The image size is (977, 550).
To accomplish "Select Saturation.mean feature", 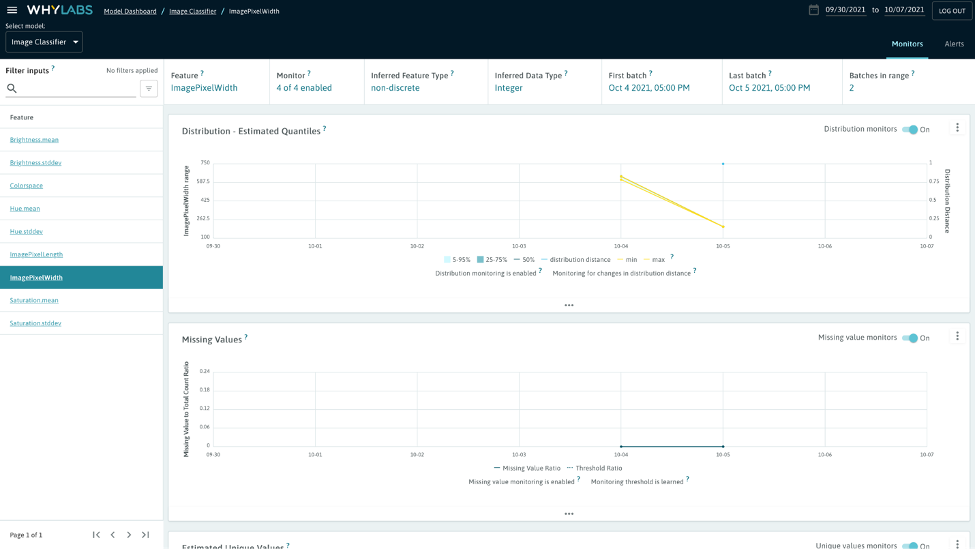I will click(x=34, y=300).
